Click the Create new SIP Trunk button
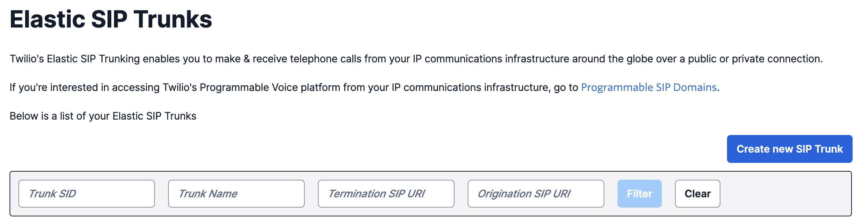Viewport: 868px width, 223px height. [x=789, y=149]
